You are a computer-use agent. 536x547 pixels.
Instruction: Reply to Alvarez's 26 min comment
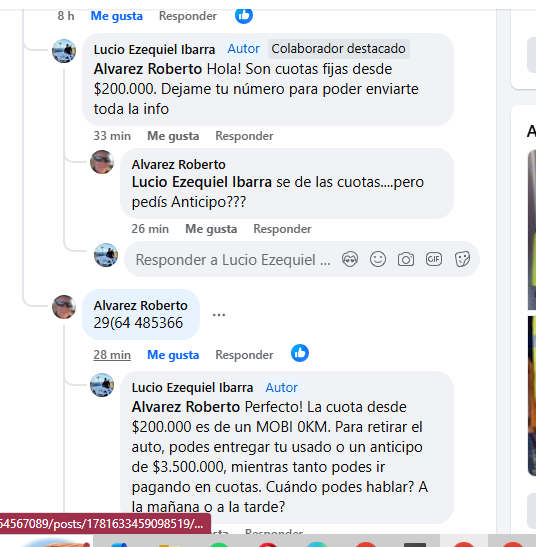[282, 229]
